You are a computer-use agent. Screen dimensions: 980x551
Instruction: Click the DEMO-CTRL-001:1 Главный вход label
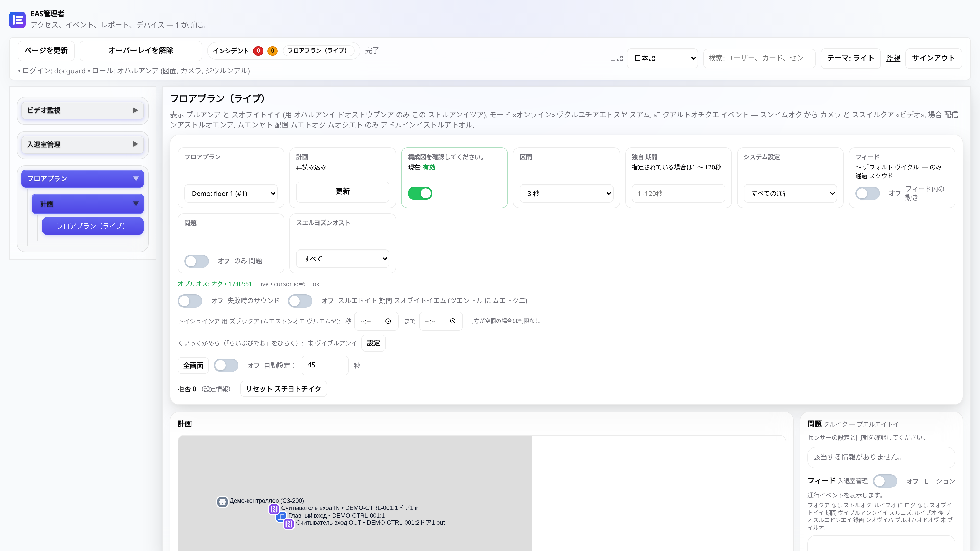click(336, 516)
